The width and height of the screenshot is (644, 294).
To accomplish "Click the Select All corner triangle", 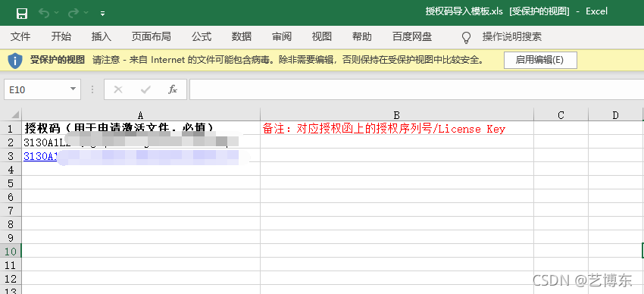I will [x=15, y=114].
